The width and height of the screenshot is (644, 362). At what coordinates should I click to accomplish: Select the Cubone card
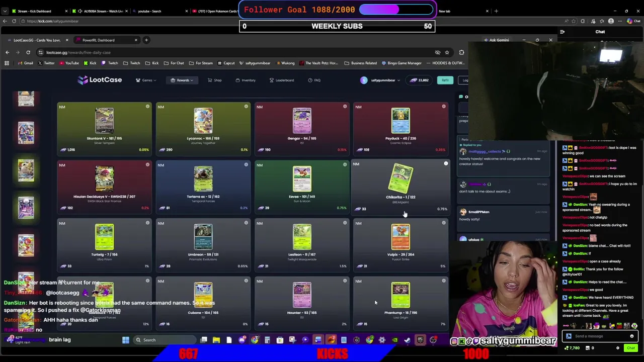pyautogui.click(x=203, y=303)
